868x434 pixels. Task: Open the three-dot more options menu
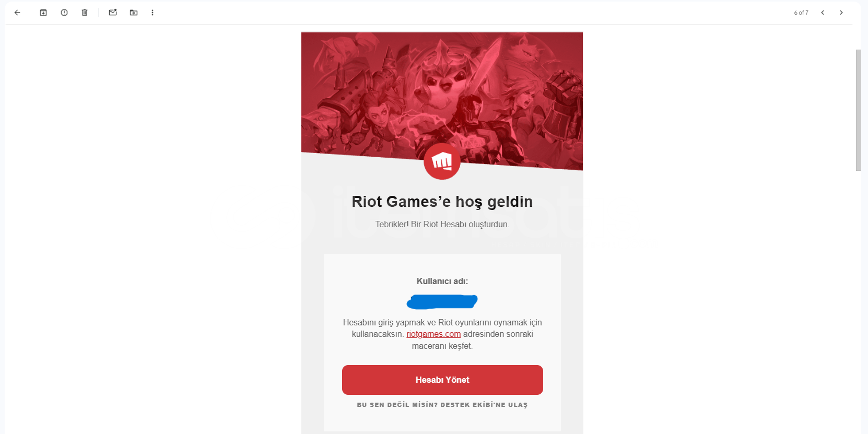pos(153,13)
